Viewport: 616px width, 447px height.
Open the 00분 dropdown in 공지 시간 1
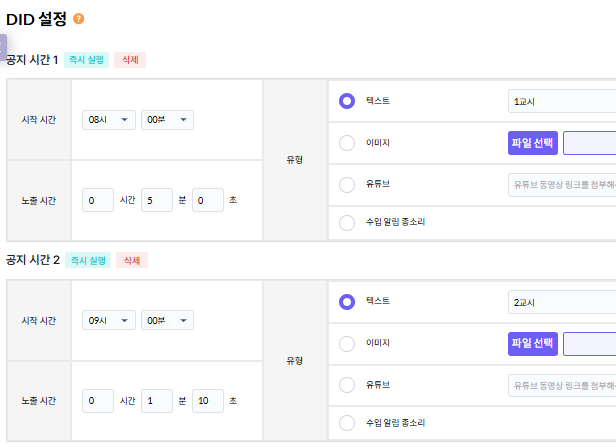coord(167,120)
